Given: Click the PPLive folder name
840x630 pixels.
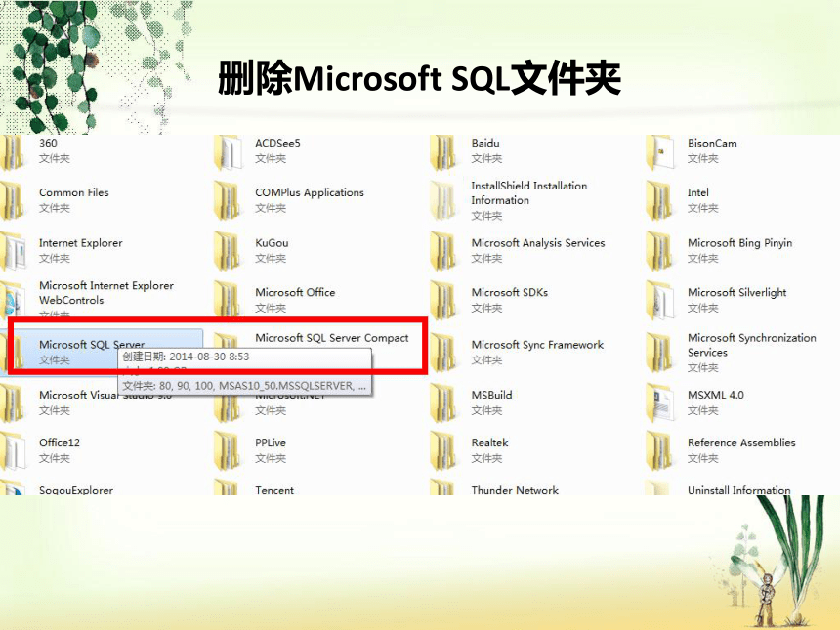Looking at the screenshot, I should point(271,442).
